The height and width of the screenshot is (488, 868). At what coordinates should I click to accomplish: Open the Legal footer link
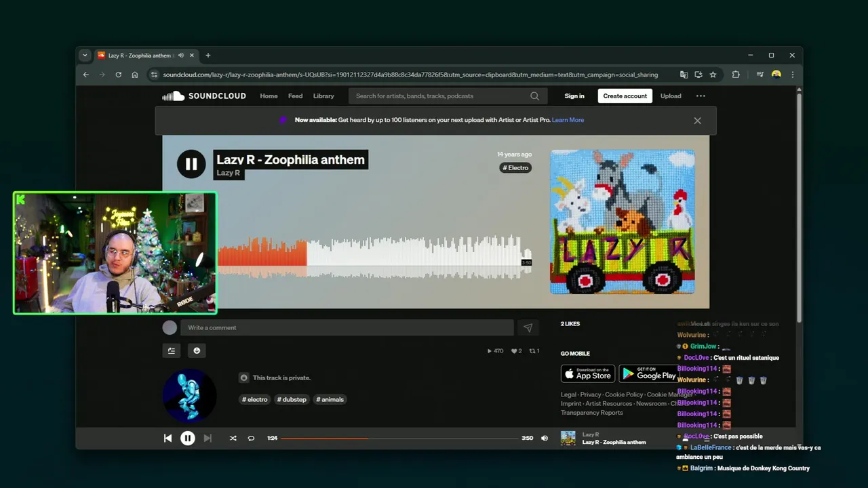coord(568,394)
